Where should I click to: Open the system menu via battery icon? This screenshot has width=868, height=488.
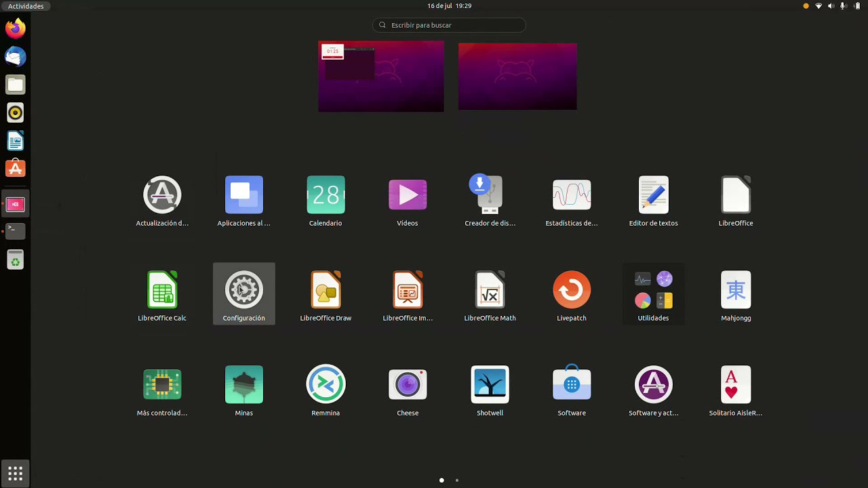[856, 6]
